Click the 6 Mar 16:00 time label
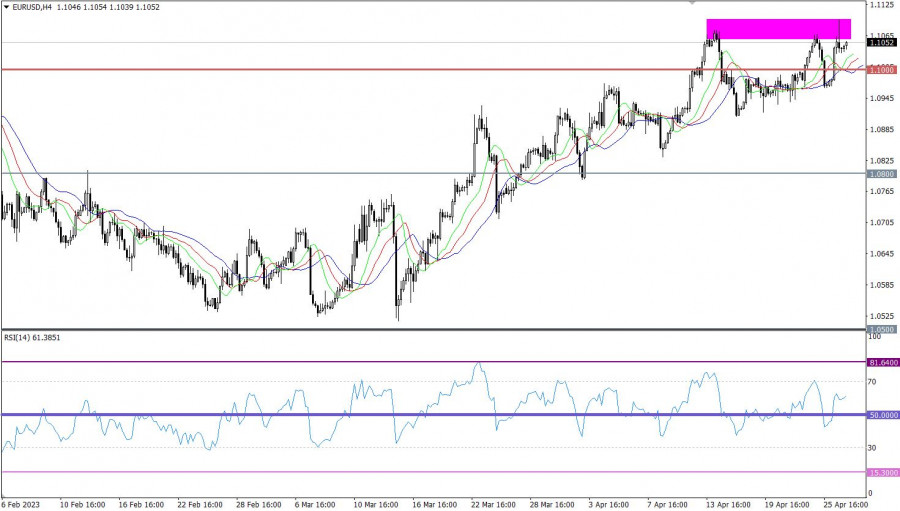The image size is (900, 511). click(x=317, y=505)
